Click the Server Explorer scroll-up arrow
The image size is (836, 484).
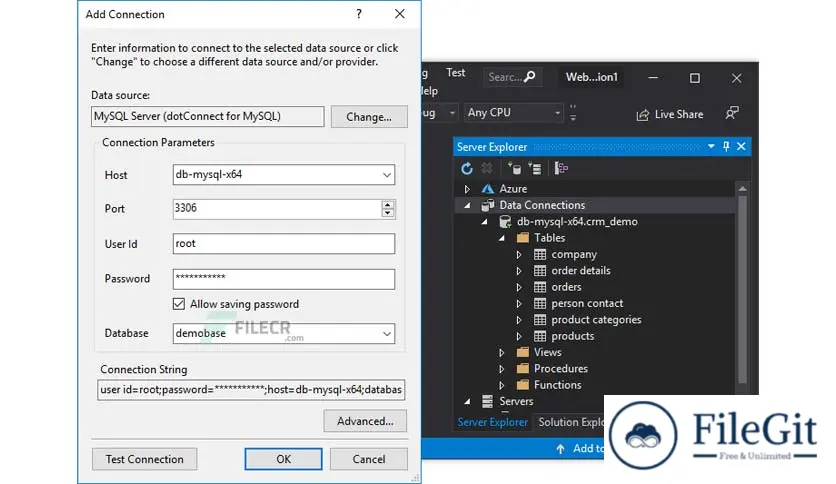click(742, 188)
